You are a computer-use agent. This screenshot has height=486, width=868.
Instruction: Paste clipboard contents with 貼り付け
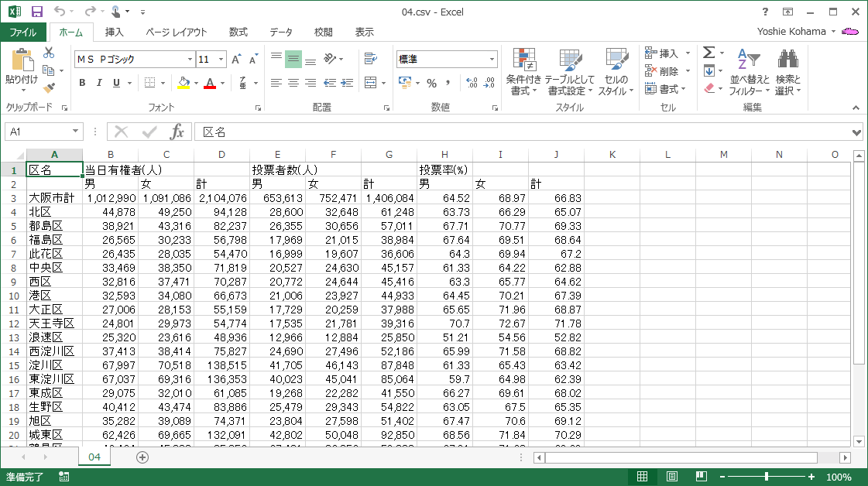pos(22,71)
